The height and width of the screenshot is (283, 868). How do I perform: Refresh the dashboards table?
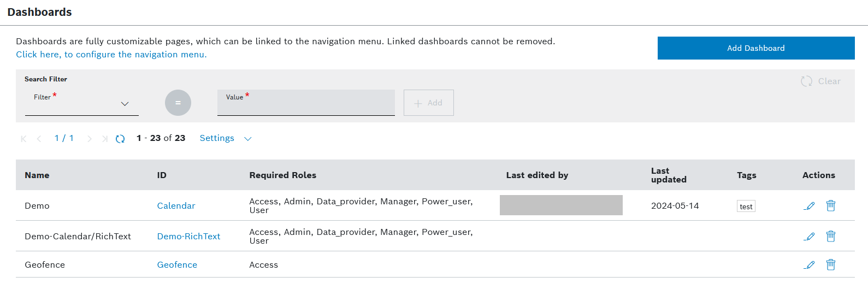tap(120, 139)
